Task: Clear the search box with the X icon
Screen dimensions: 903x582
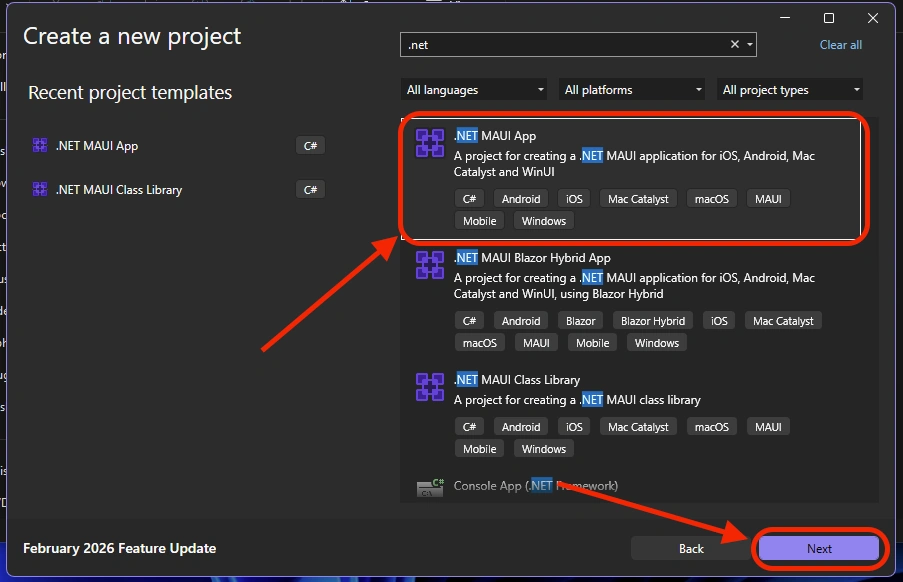Action: [734, 44]
